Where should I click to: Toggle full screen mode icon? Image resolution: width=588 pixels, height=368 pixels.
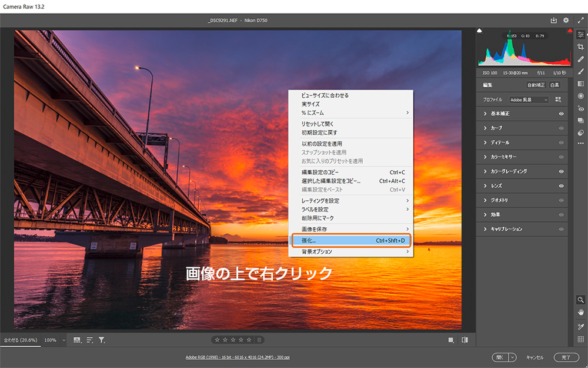click(x=580, y=20)
